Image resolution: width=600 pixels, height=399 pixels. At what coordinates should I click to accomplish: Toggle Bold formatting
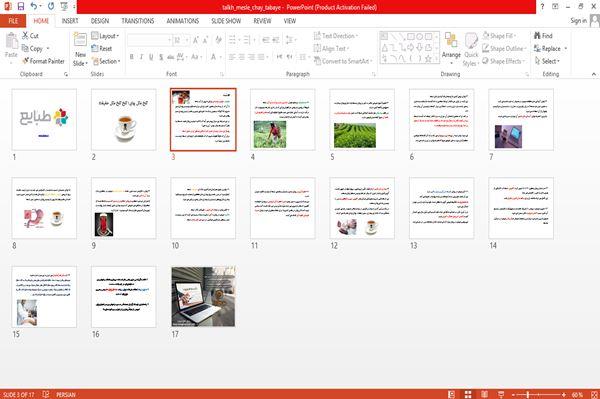click(x=132, y=57)
